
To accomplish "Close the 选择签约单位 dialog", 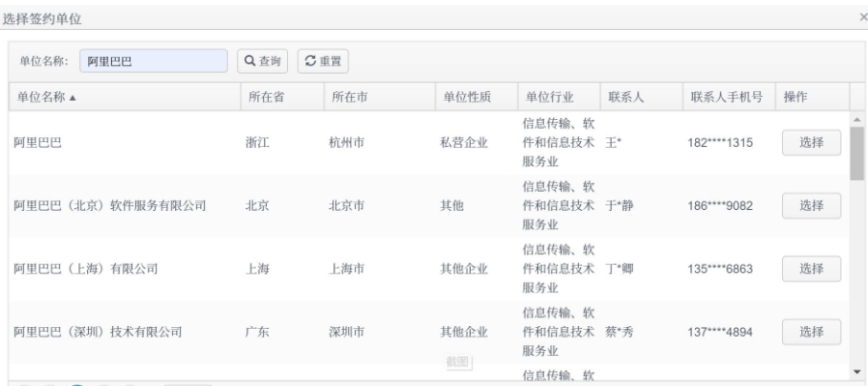I will [863, 17].
